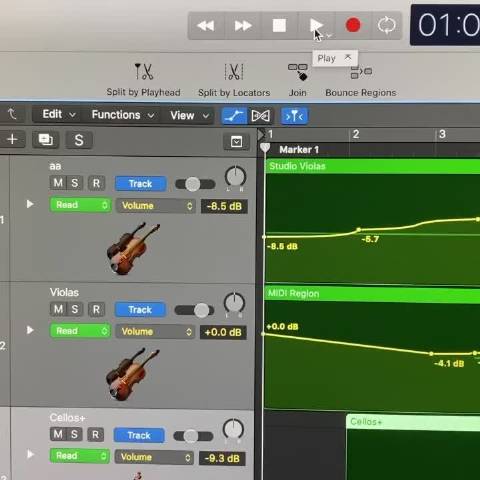Click the Split by Locators icon
480x480 pixels.
234,72
